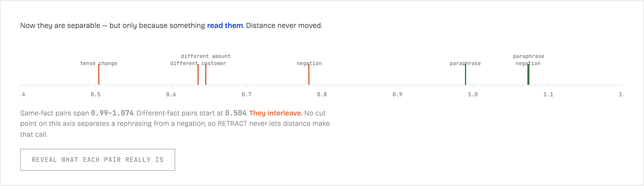Click the different customer marker line

coord(198,74)
